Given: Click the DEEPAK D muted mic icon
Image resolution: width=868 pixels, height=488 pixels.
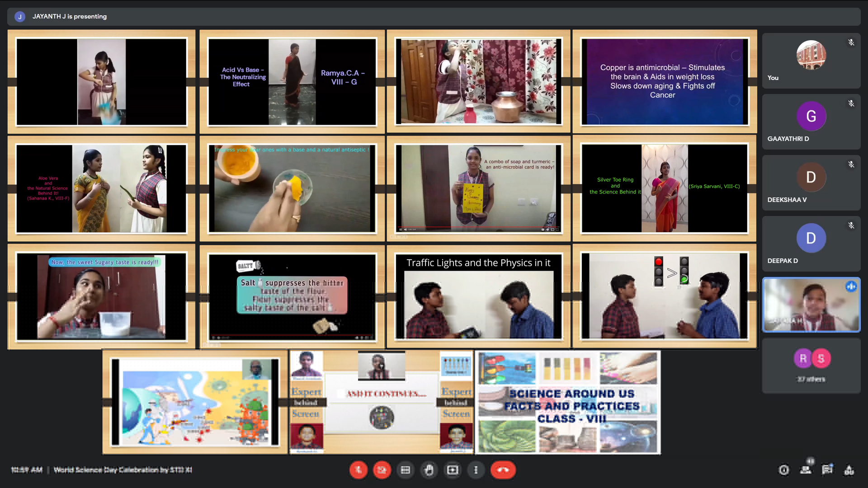Looking at the screenshot, I should pyautogui.click(x=851, y=225).
